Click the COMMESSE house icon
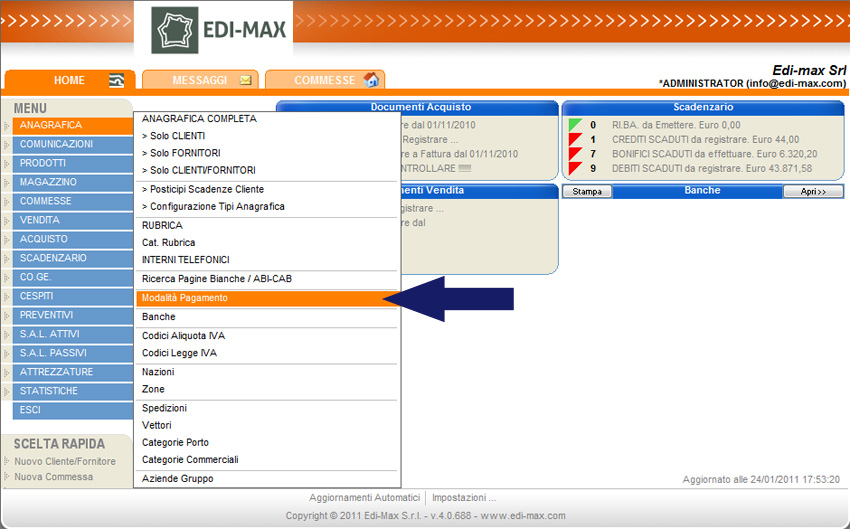 coord(371,80)
